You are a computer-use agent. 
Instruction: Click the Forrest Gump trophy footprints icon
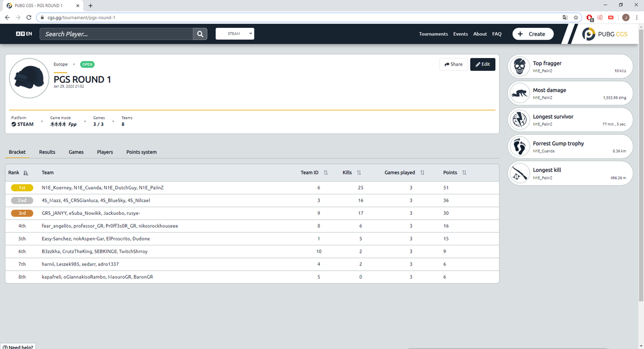coord(519,147)
